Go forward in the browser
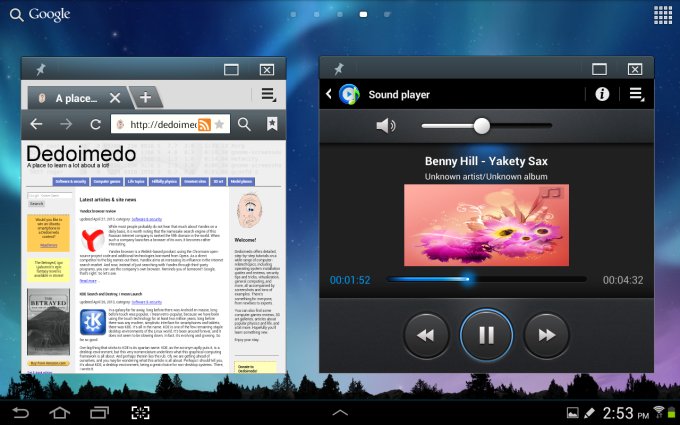 click(66, 124)
